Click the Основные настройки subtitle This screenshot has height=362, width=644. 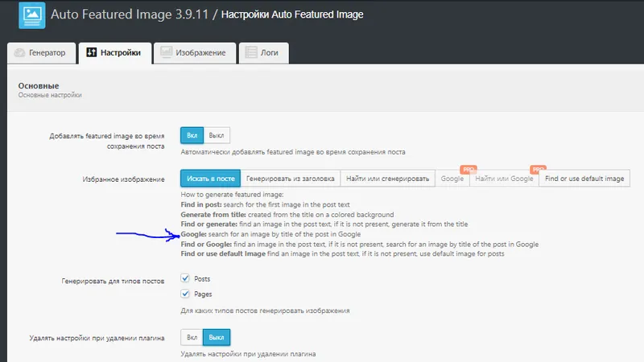(50, 95)
